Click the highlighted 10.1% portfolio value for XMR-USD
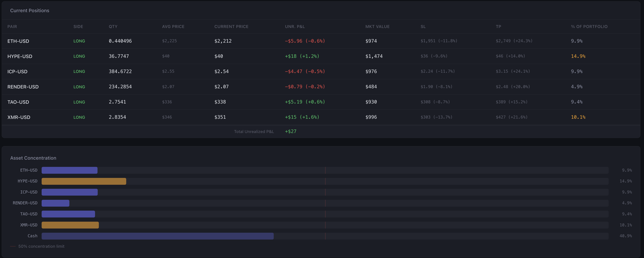 coord(578,117)
